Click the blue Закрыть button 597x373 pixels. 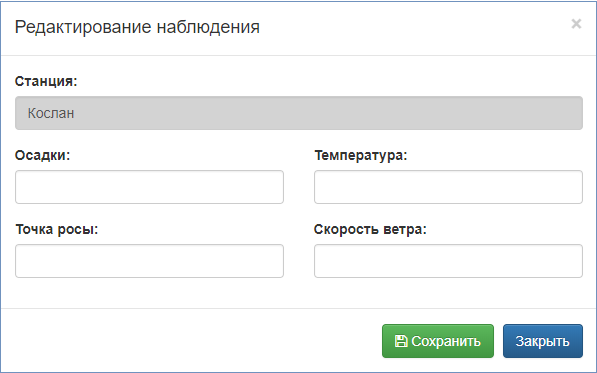543,341
